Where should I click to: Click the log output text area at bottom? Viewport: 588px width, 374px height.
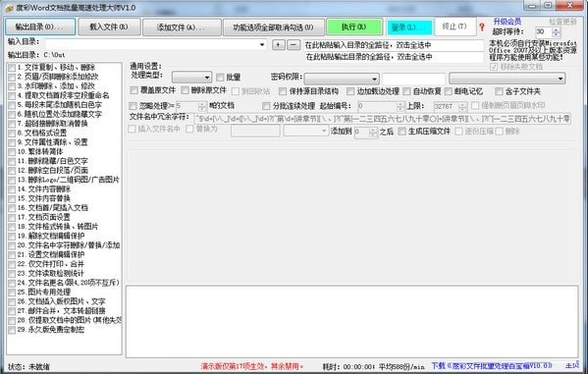tap(352, 321)
